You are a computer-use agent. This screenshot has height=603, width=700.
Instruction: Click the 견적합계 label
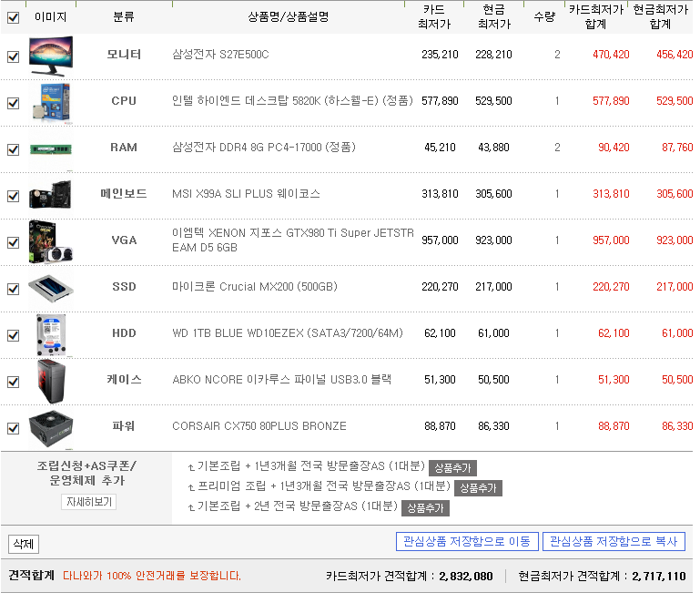(x=31, y=576)
